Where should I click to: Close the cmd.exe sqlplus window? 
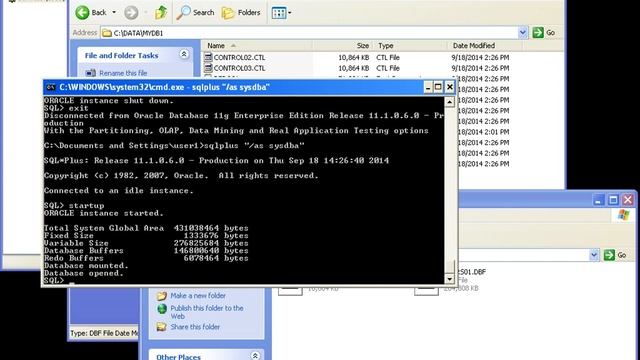[449, 87]
